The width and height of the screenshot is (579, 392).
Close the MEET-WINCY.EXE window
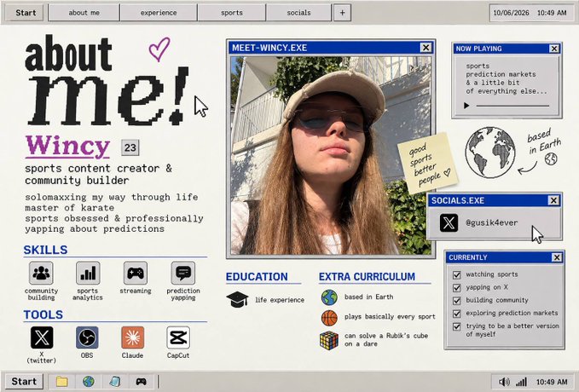pyautogui.click(x=426, y=48)
